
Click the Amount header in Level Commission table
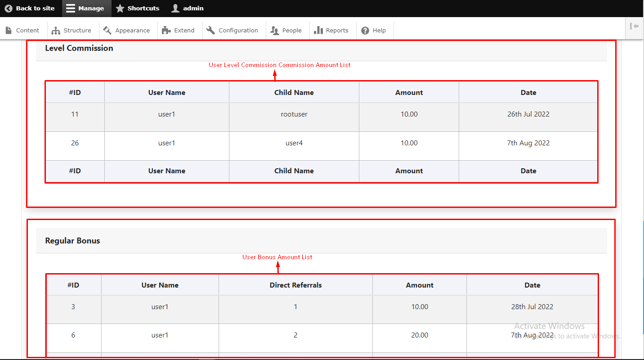409,93
